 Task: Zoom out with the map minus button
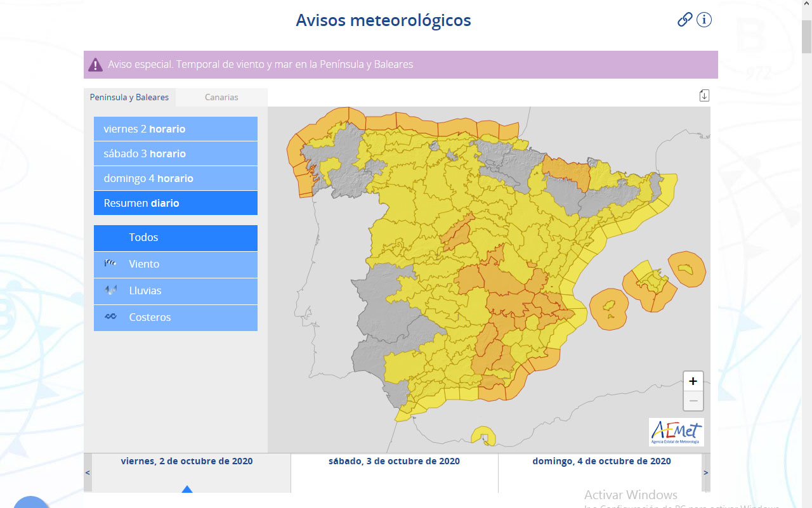[x=693, y=401]
